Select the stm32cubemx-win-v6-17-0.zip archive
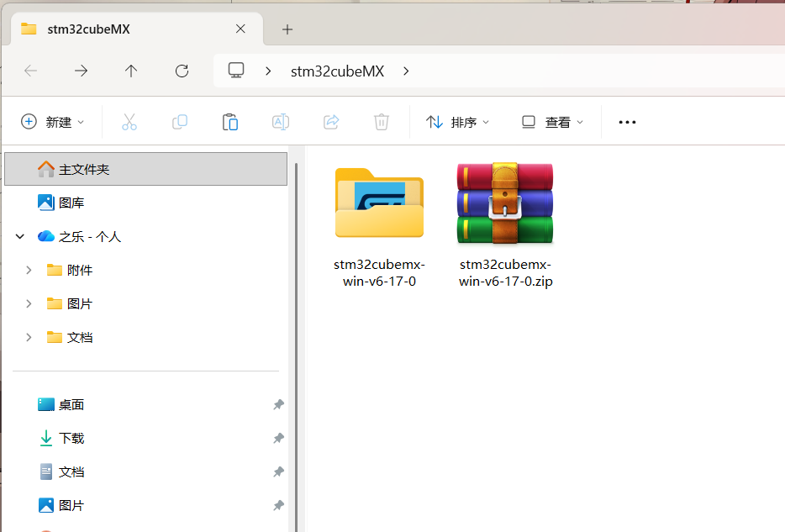785x532 pixels. 505,226
